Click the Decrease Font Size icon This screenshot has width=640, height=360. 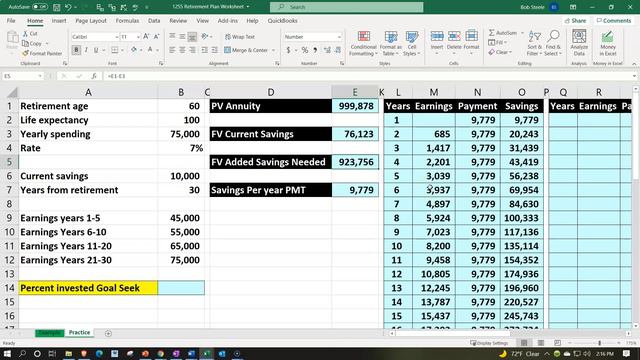click(x=156, y=37)
